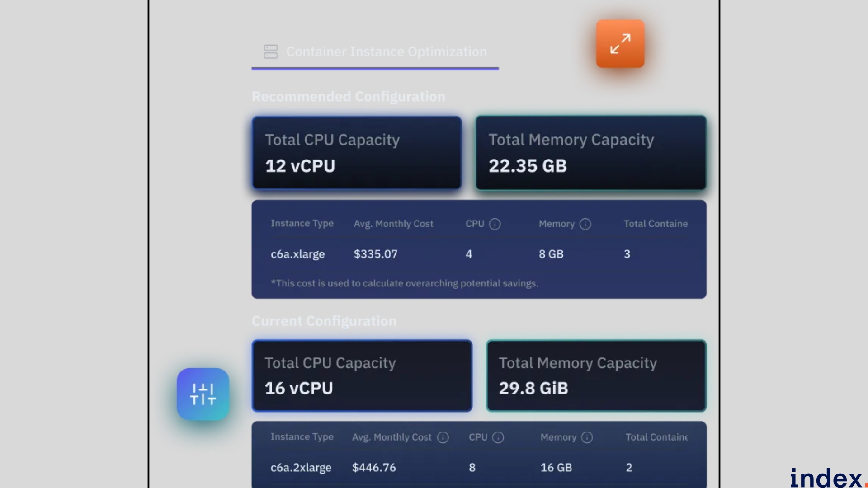
Task: Select the current 29.8 GiB memory card
Action: [x=596, y=375]
